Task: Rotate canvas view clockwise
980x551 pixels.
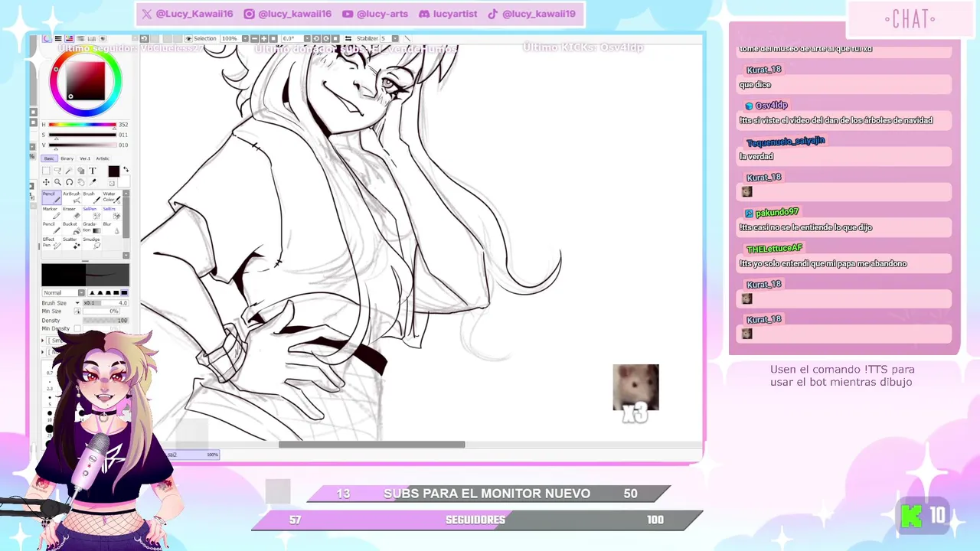Action: pos(326,38)
